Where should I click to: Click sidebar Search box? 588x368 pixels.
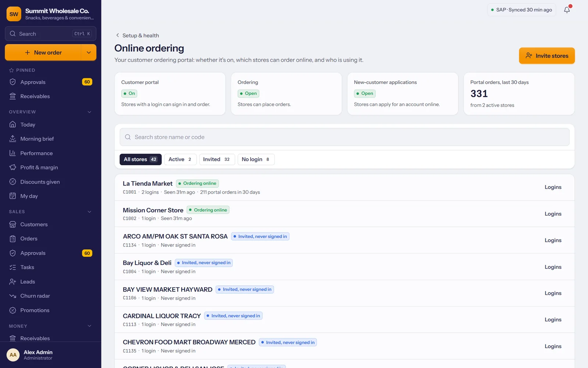point(51,33)
